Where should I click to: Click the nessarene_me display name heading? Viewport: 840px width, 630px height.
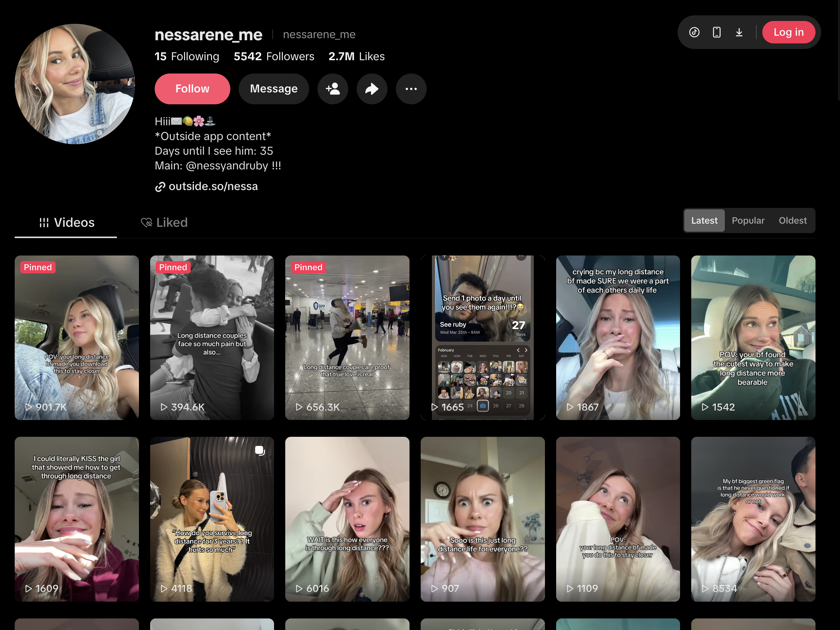(209, 35)
